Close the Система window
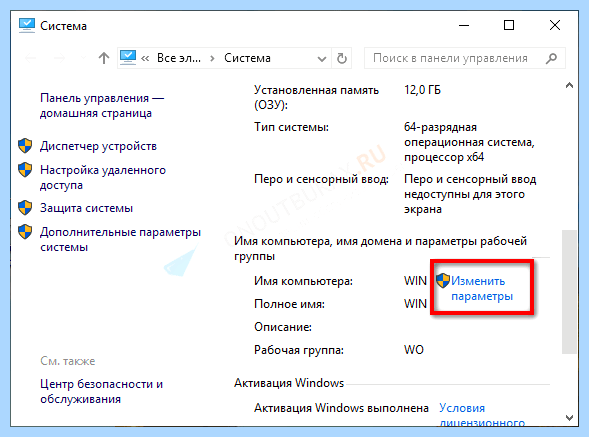The image size is (589, 437). coord(555,26)
